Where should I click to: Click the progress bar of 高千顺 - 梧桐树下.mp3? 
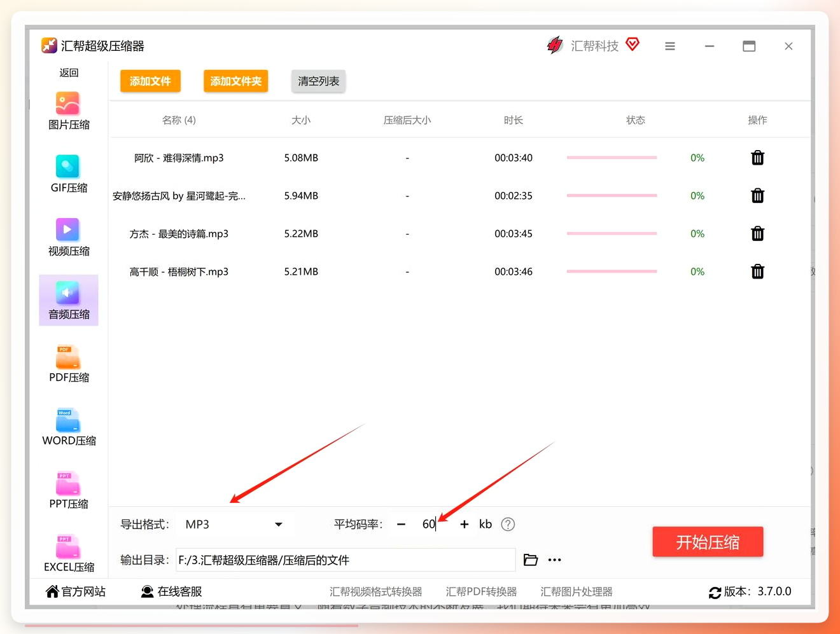pos(612,272)
